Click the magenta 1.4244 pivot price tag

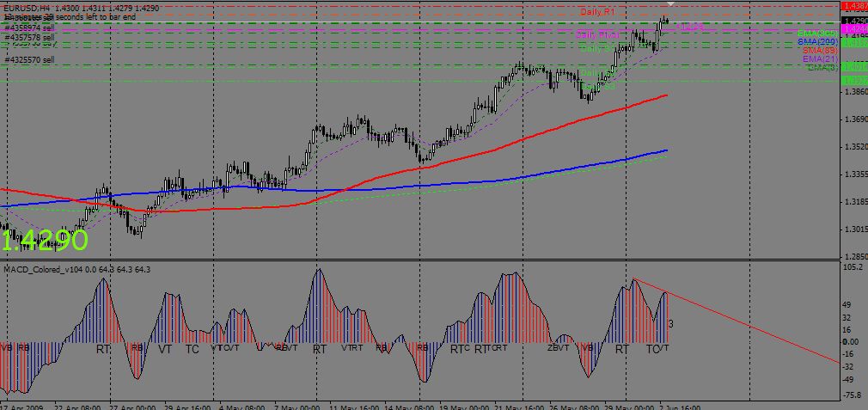click(x=854, y=28)
